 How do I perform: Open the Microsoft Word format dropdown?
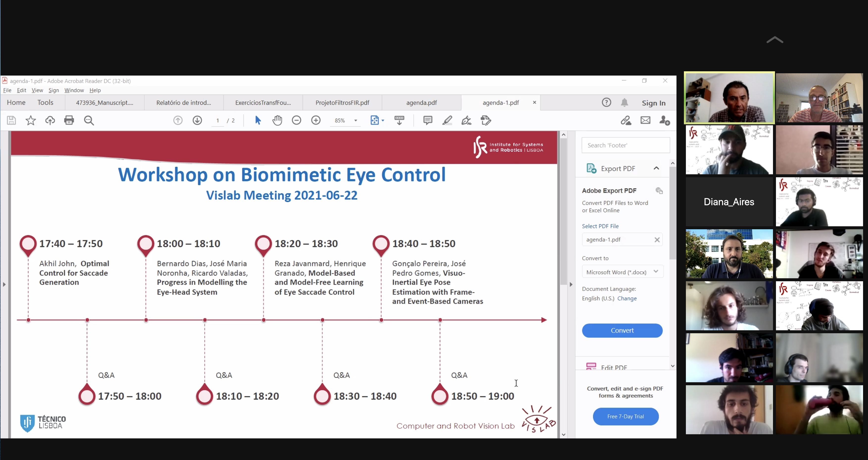click(x=622, y=272)
